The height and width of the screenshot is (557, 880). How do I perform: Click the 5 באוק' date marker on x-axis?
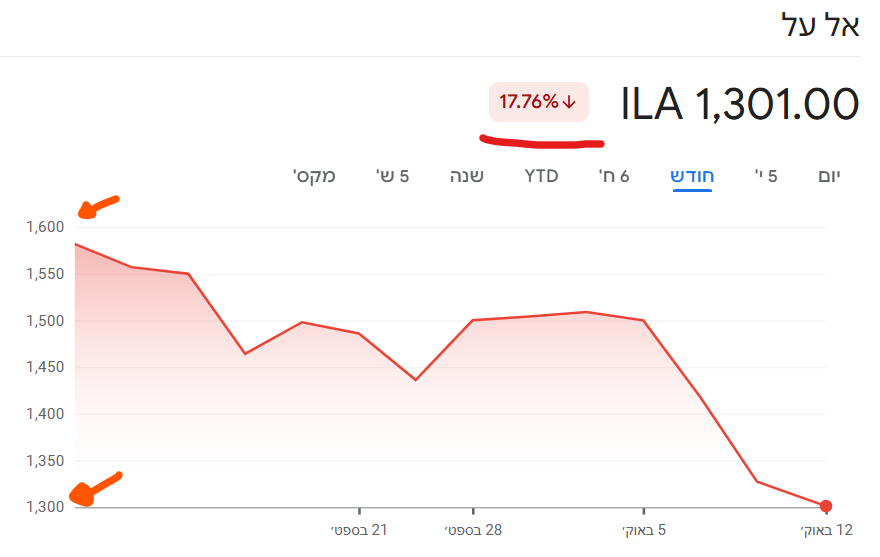(x=644, y=529)
